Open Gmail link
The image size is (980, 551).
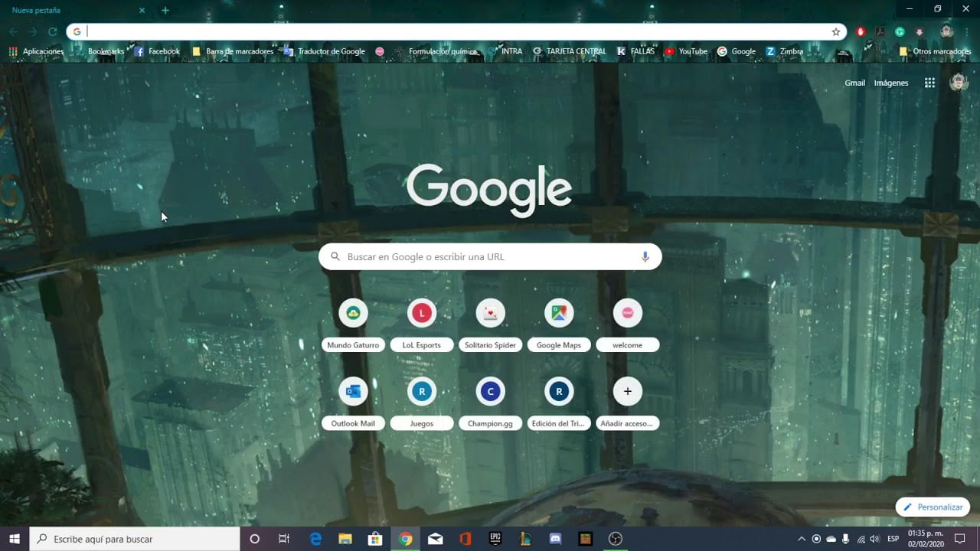(854, 83)
